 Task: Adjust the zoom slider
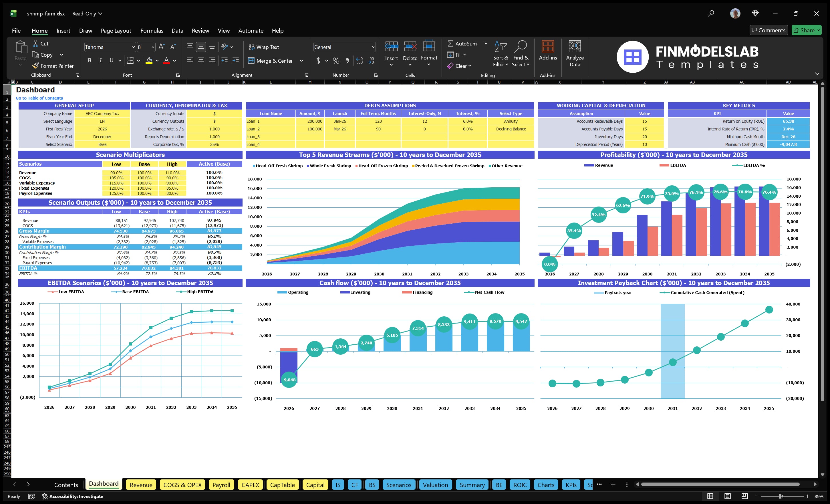(x=781, y=496)
